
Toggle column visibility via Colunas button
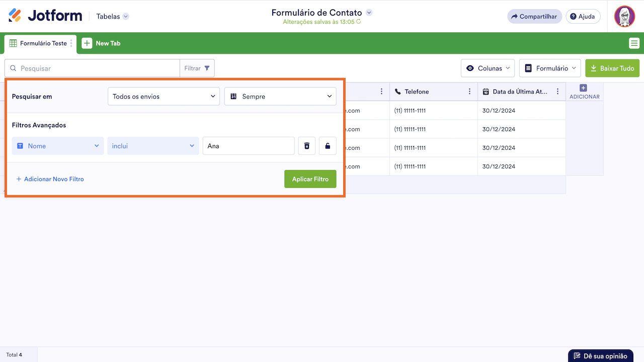pos(488,68)
